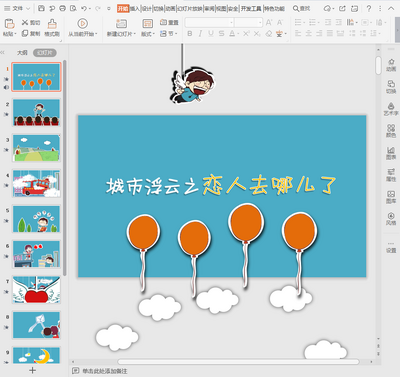Select slide 7 thumbnail with red heart
The image size is (400, 377).
click(x=37, y=289)
